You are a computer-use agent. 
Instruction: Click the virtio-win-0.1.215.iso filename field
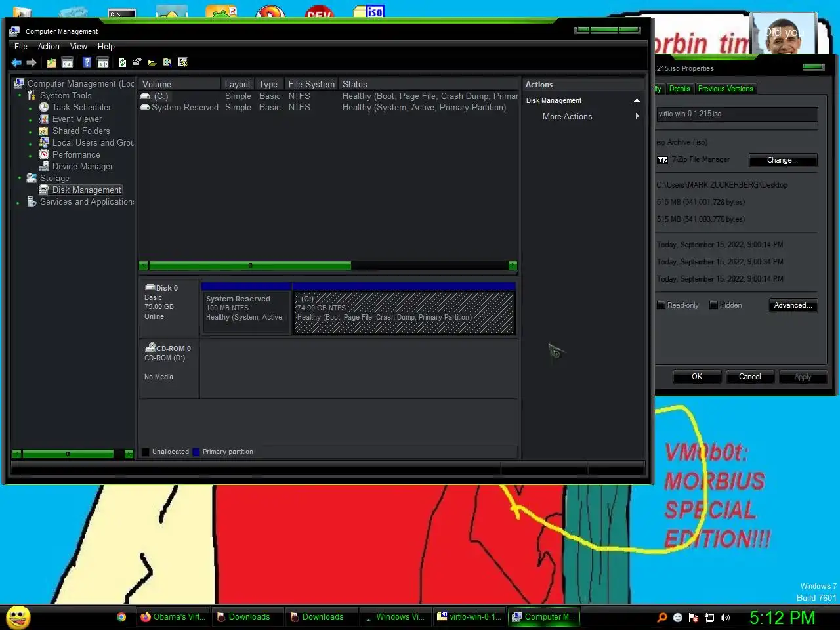click(737, 114)
